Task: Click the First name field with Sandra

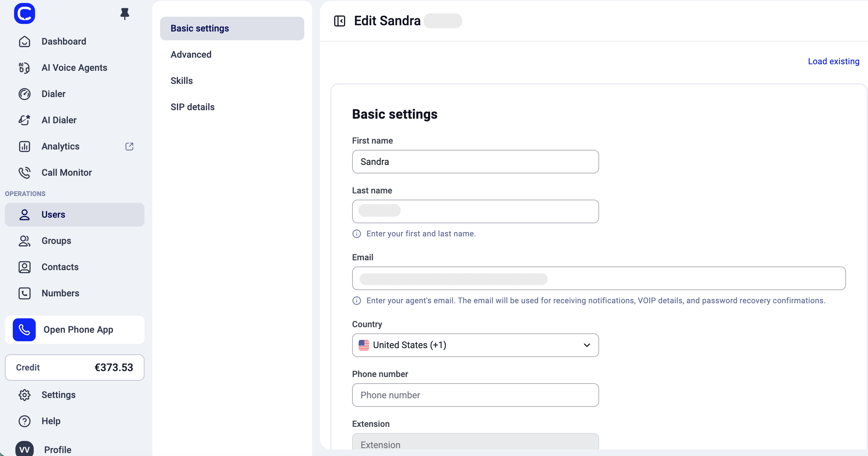Action: pos(476,162)
